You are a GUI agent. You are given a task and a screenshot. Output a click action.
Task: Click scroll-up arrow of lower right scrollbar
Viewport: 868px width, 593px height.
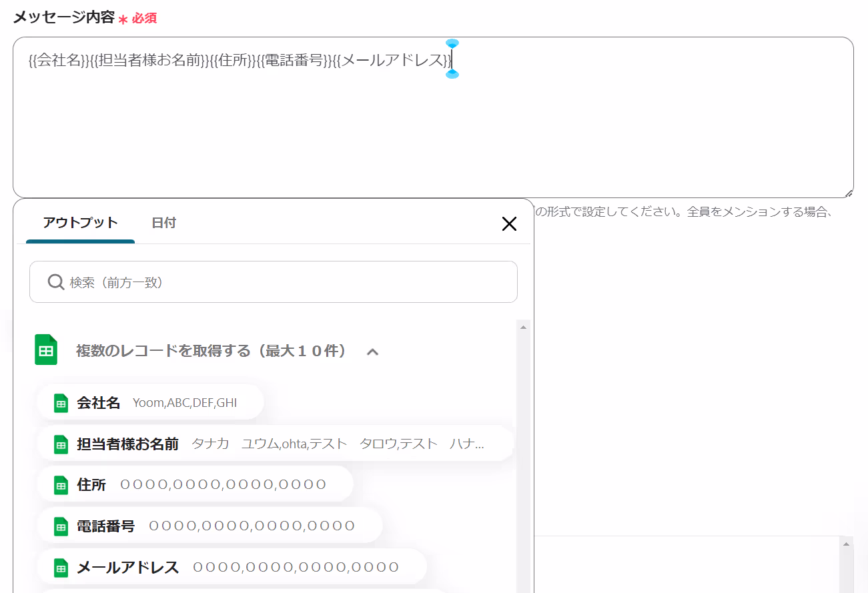point(847,544)
